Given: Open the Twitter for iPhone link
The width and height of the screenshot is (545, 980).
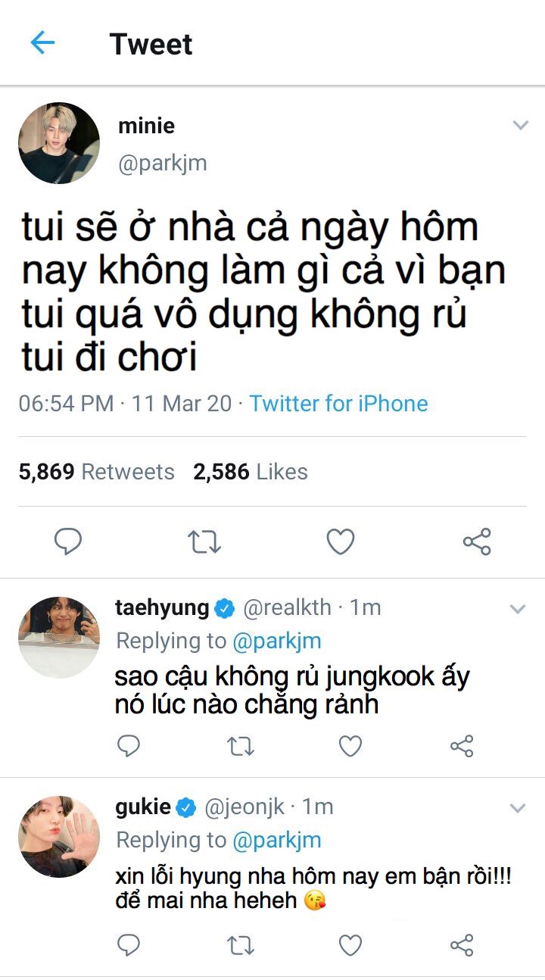Looking at the screenshot, I should 338,404.
